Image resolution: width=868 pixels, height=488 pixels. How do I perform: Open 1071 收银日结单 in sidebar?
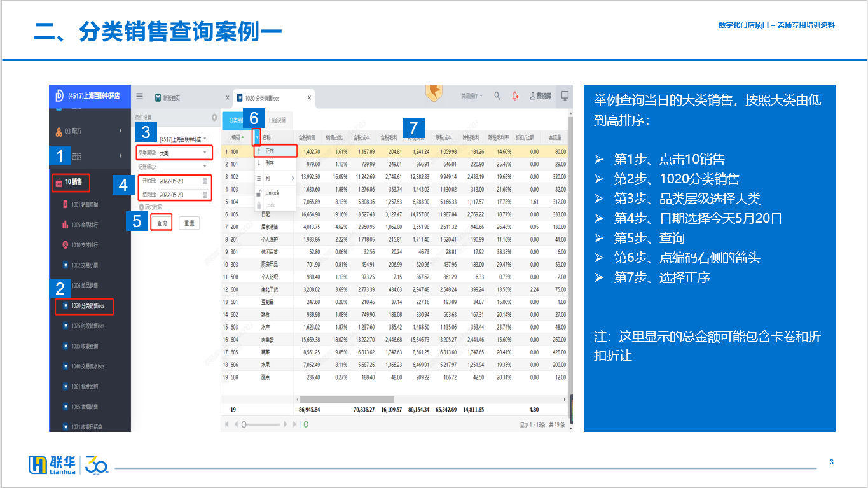[86, 427]
